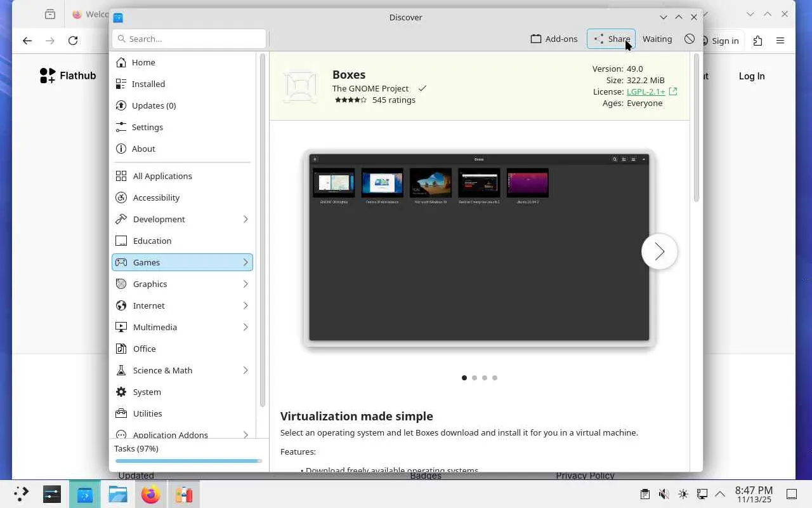Select the Accessibility category

(183, 197)
